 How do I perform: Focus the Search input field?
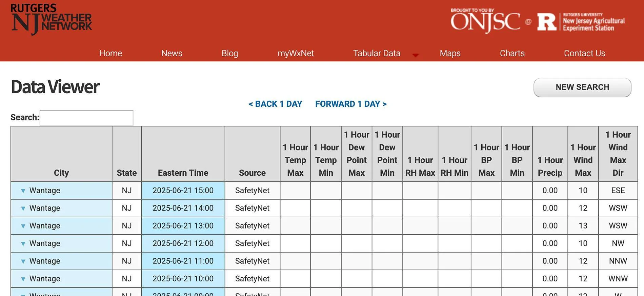pos(86,118)
